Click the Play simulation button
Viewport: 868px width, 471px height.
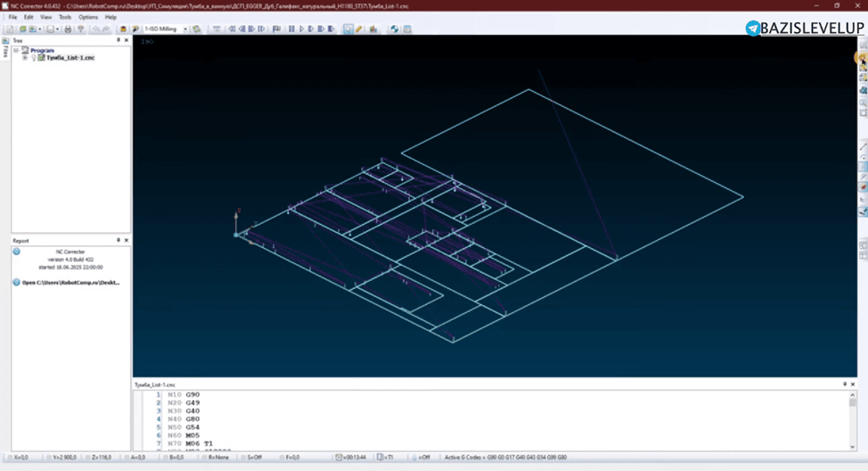(302, 29)
